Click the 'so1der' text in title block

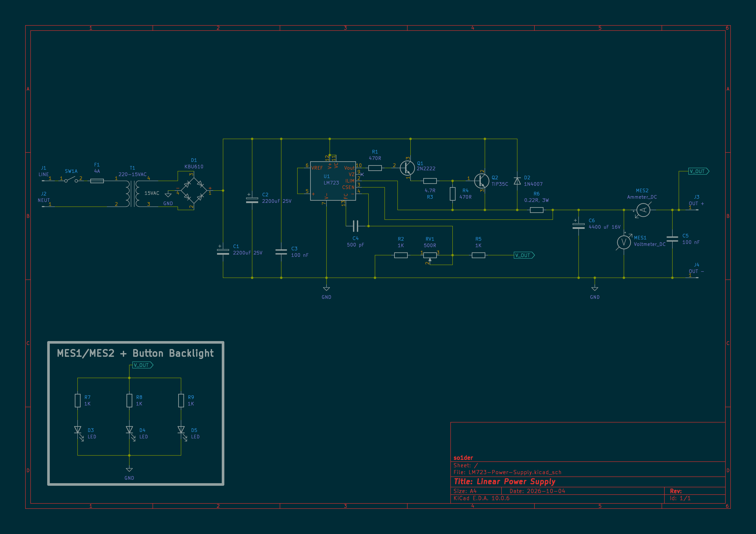463,458
